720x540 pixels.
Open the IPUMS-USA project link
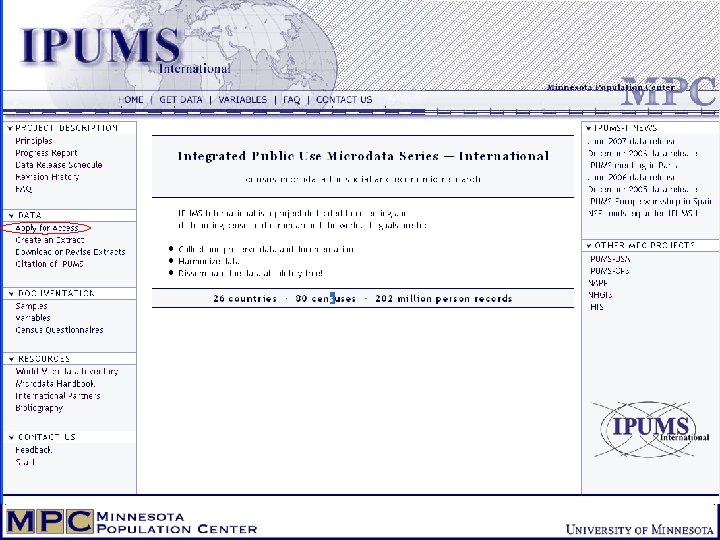(x=609, y=259)
